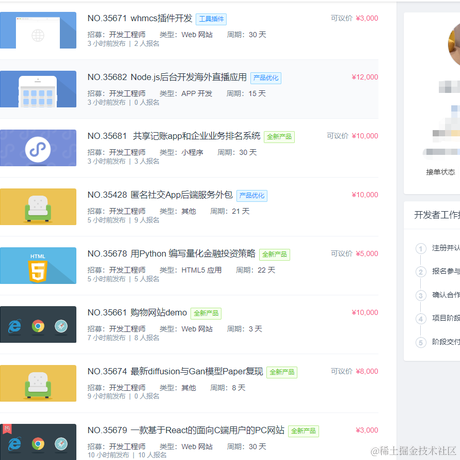Image resolution: width=460 pixels, height=460 pixels.
Task: Click the ¥10,000 price of 购物网站demo
Action: coord(365,313)
